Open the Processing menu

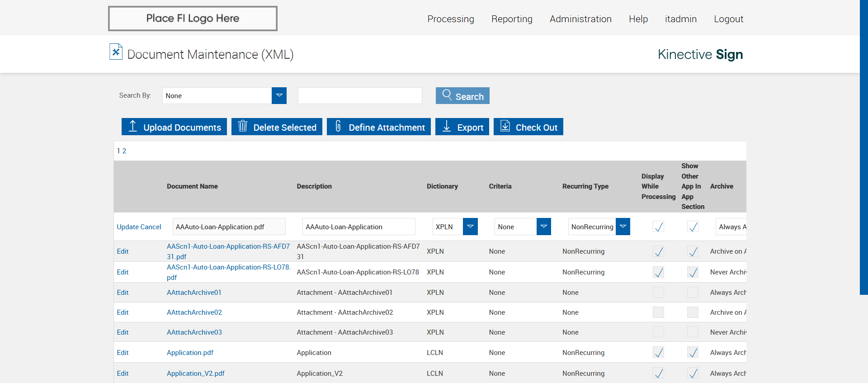pyautogui.click(x=450, y=19)
